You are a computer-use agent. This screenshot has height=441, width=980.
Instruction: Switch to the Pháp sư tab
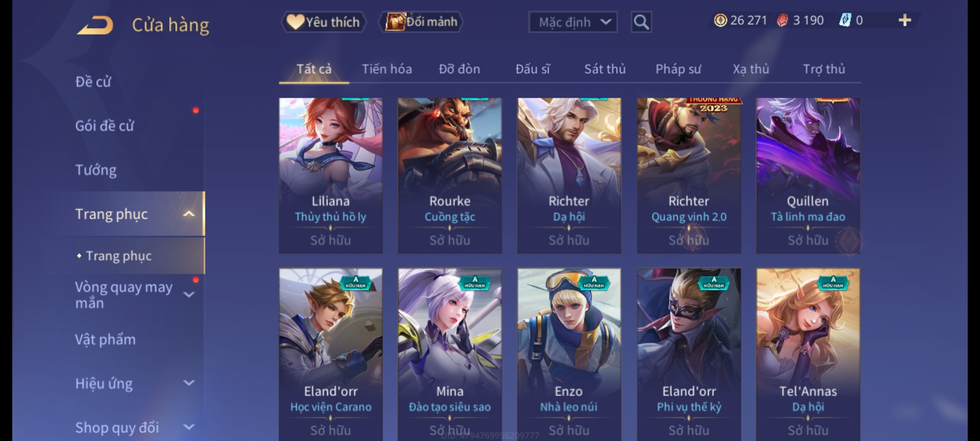tap(678, 69)
